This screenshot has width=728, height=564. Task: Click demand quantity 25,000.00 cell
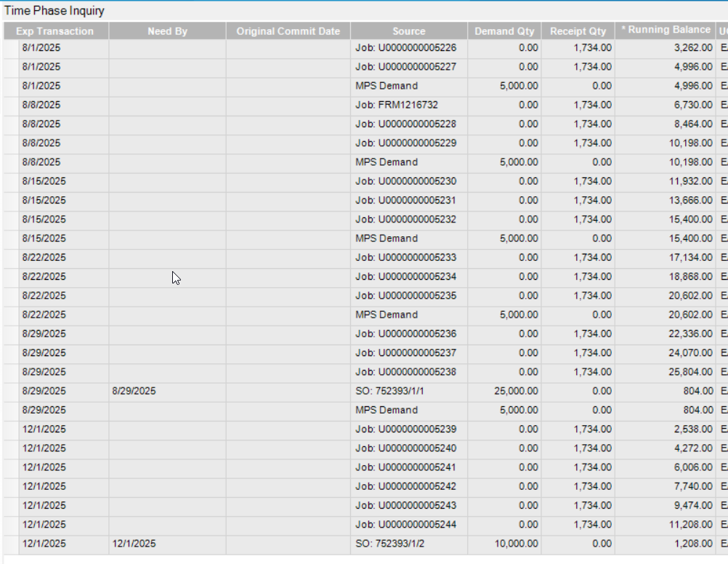tap(504, 391)
